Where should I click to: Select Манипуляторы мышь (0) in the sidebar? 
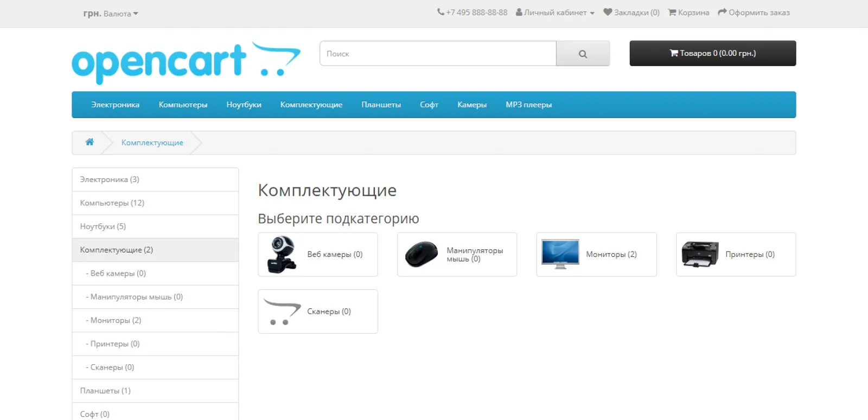pos(155,297)
